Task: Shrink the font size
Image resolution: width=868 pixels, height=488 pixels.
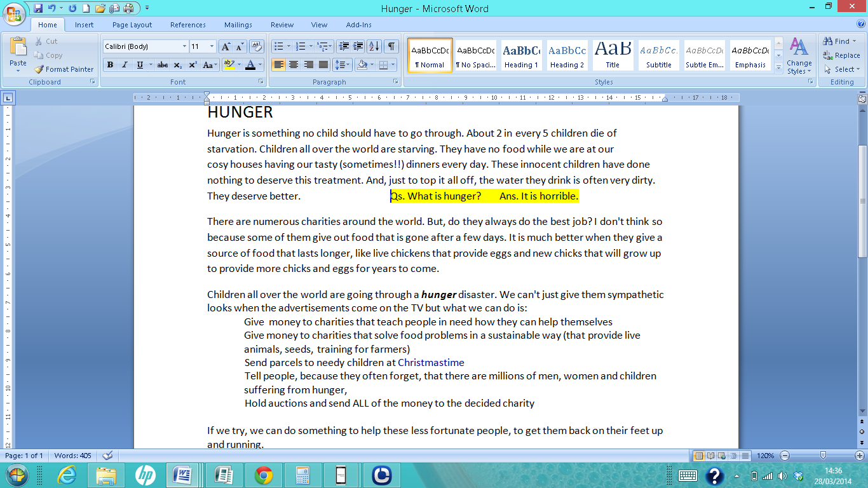Action: tap(240, 46)
